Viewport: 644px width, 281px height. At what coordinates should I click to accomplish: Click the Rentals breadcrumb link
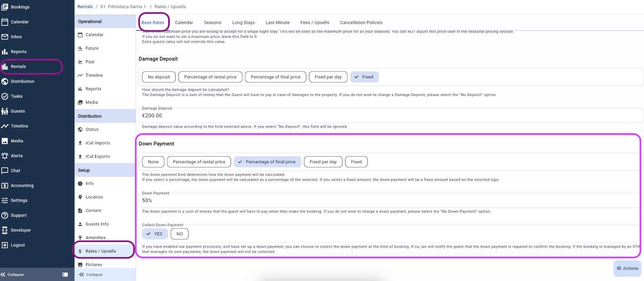85,6
